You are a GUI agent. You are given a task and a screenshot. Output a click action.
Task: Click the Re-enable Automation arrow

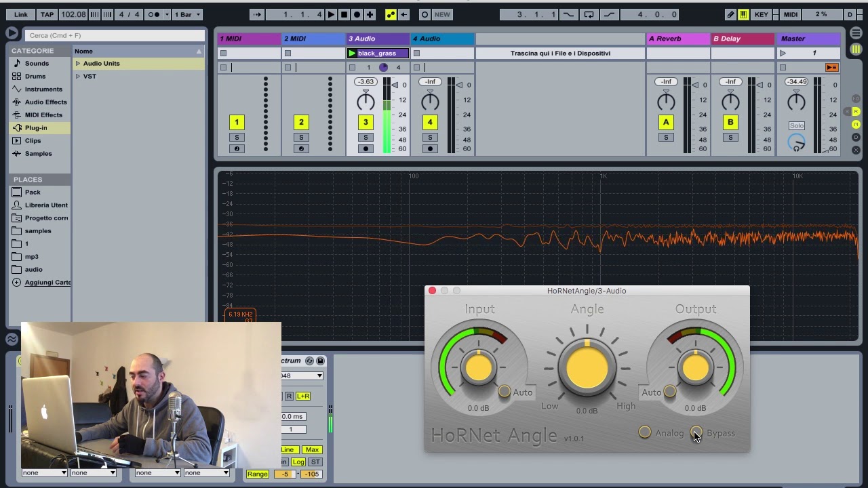click(x=403, y=14)
